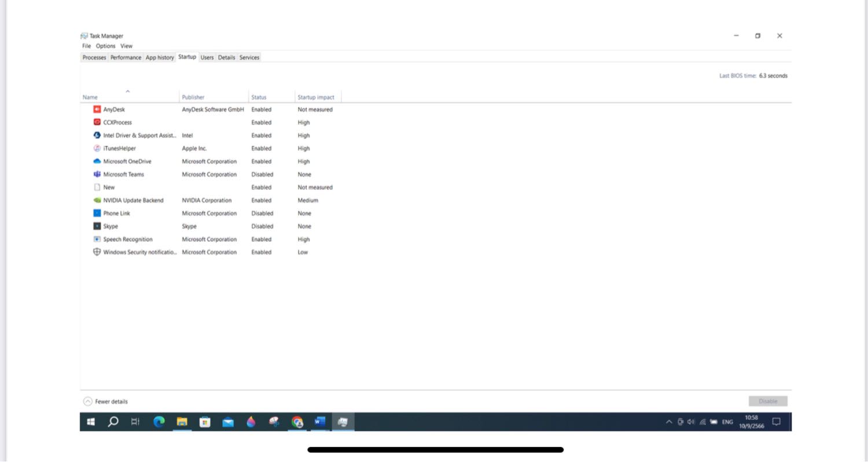The image size is (868, 462).
Task: Click "Not measured" in the AnyDesk row
Action: (x=315, y=109)
